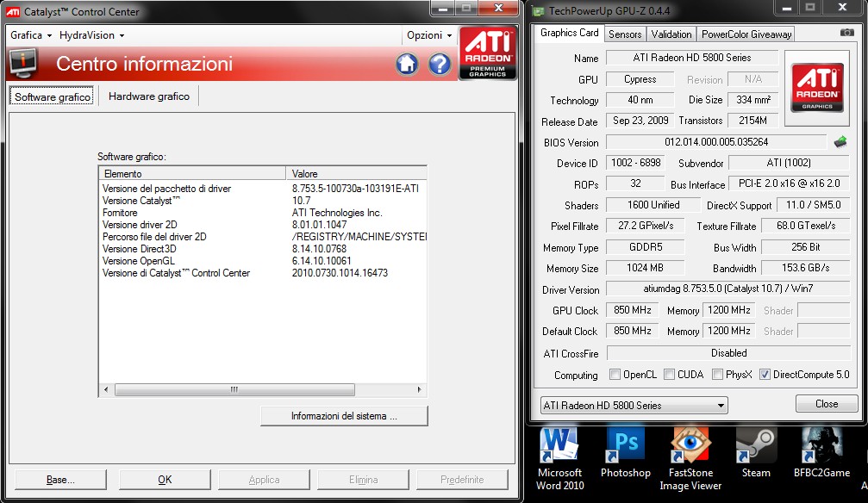
Task: Select the Graphics Card tab in GPU-Z
Action: tap(569, 33)
